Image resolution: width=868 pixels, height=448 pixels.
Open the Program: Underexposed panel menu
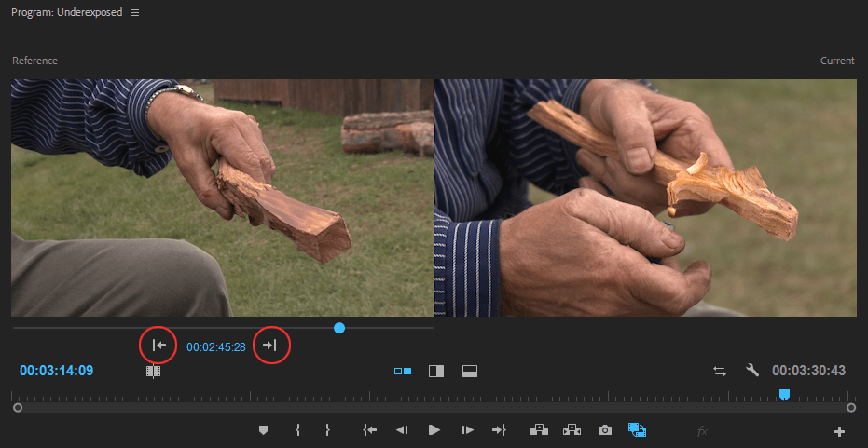tap(135, 13)
